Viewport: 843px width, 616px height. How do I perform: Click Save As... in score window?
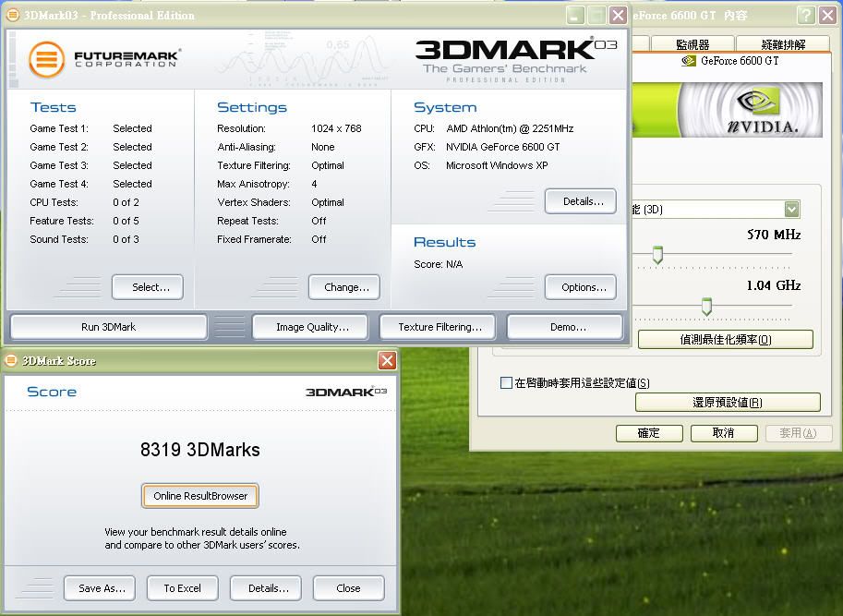100,588
